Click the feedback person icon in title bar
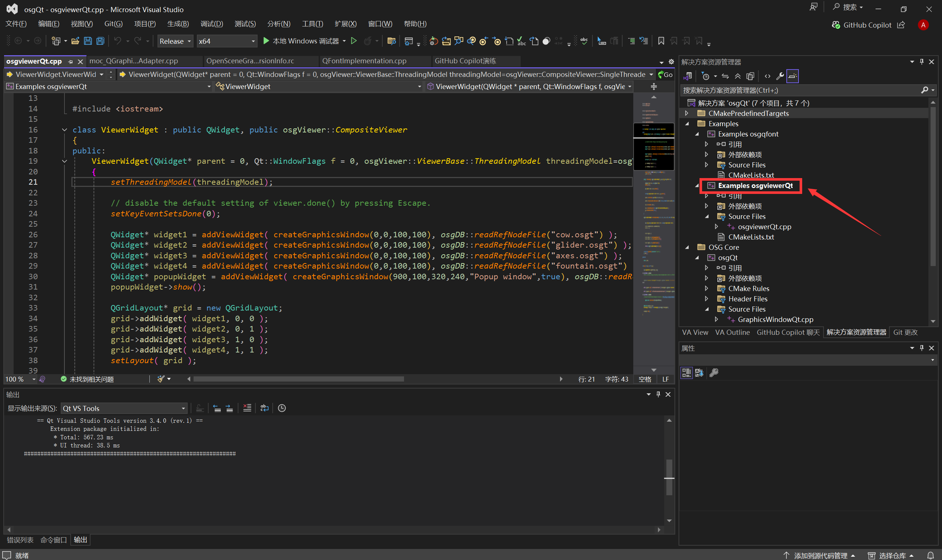The image size is (942, 560). pyautogui.click(x=813, y=7)
